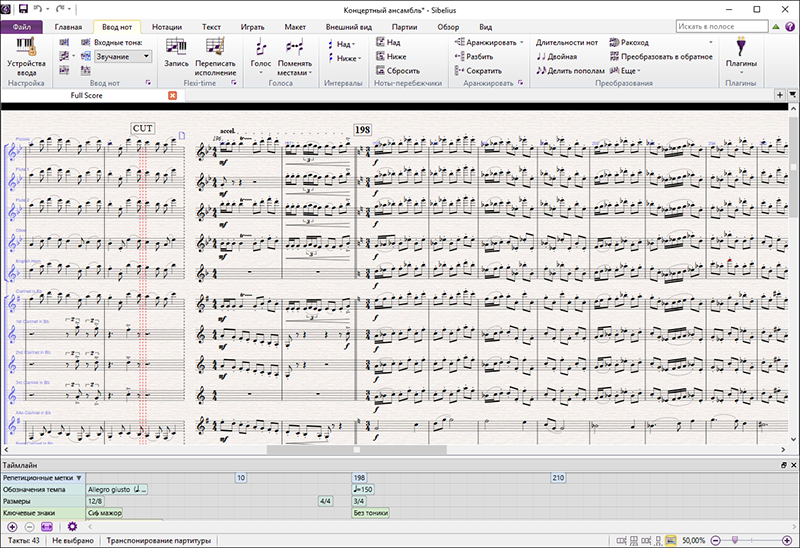Click Сократить reduce command
The width and height of the screenshot is (800, 548).
coord(478,71)
